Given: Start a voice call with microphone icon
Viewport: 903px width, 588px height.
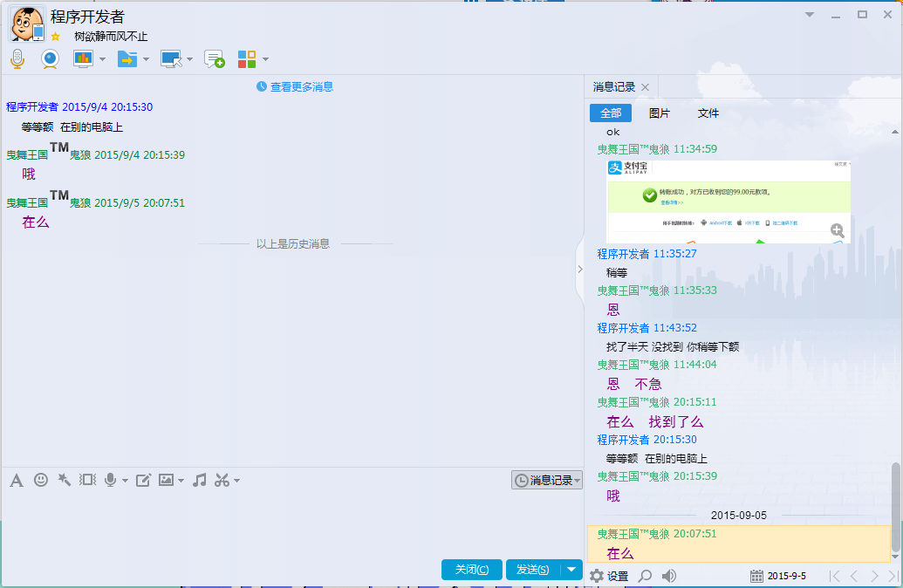Looking at the screenshot, I should tap(17, 58).
